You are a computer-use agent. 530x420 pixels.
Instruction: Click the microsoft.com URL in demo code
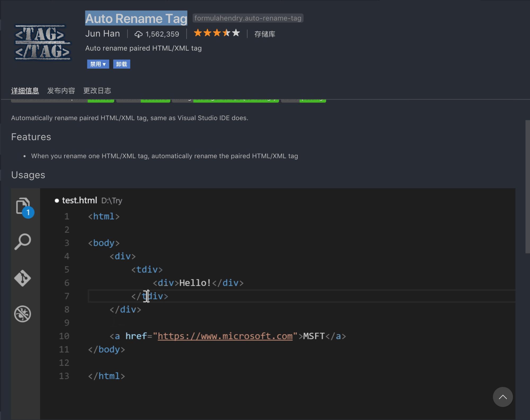coord(225,336)
